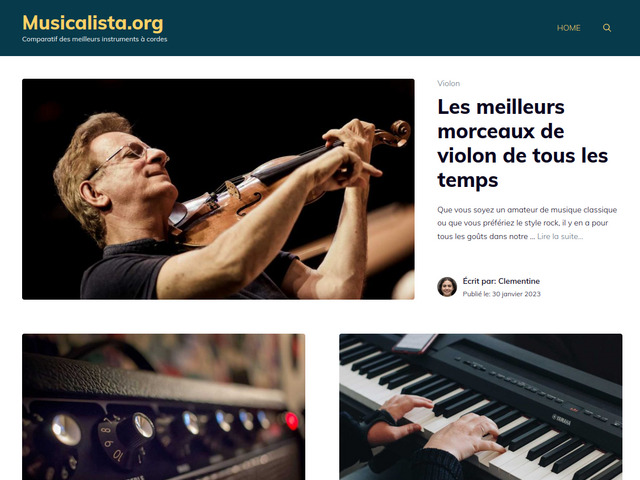Click the Yamaha logo on keyboard photo

(561, 419)
